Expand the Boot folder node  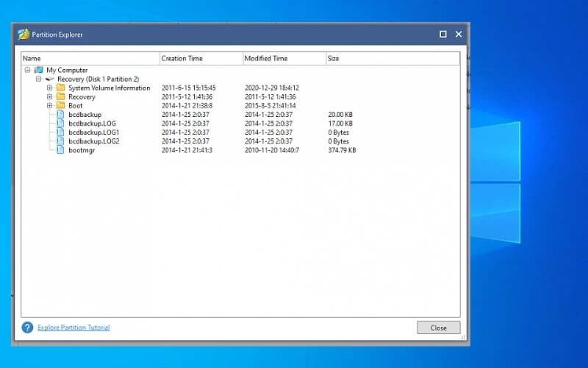click(49, 105)
